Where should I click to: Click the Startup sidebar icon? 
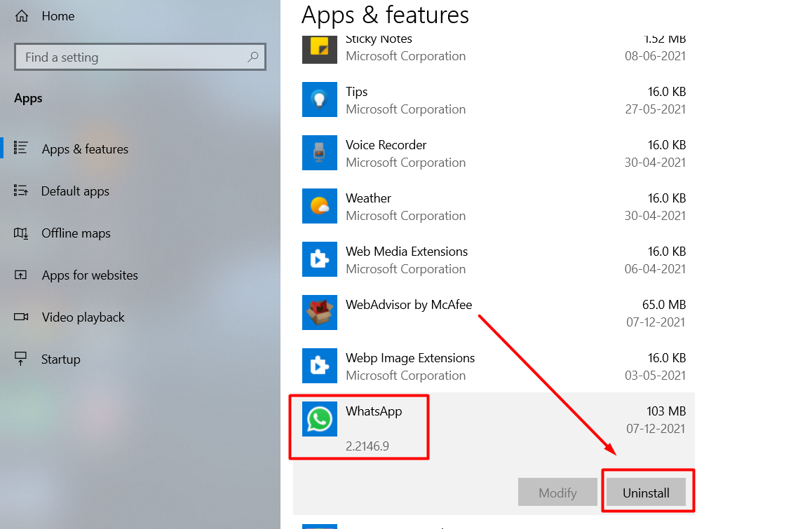pos(21,359)
